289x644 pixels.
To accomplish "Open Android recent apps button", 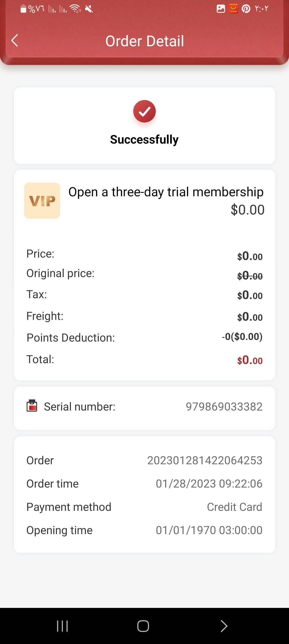I will tap(62, 626).
